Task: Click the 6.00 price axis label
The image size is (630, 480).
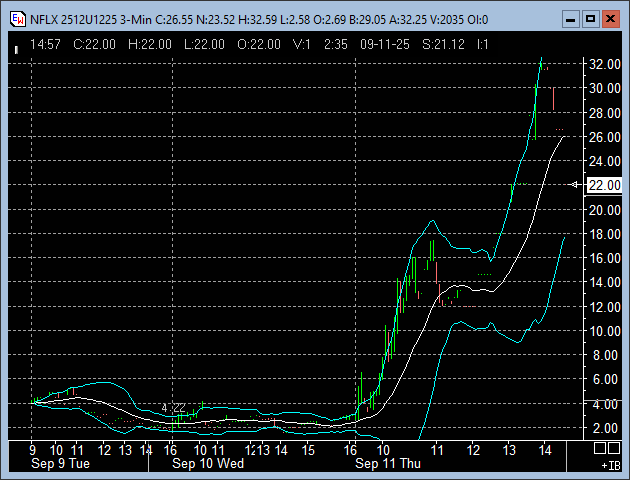Action: [x=607, y=379]
